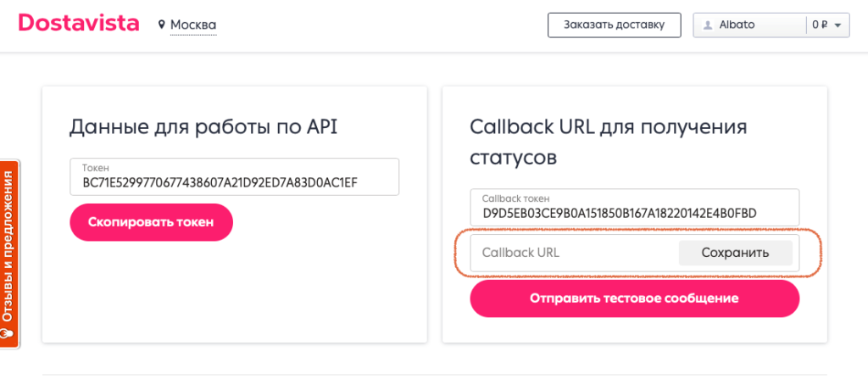Click Отправить тестовое сообщение button

click(634, 299)
